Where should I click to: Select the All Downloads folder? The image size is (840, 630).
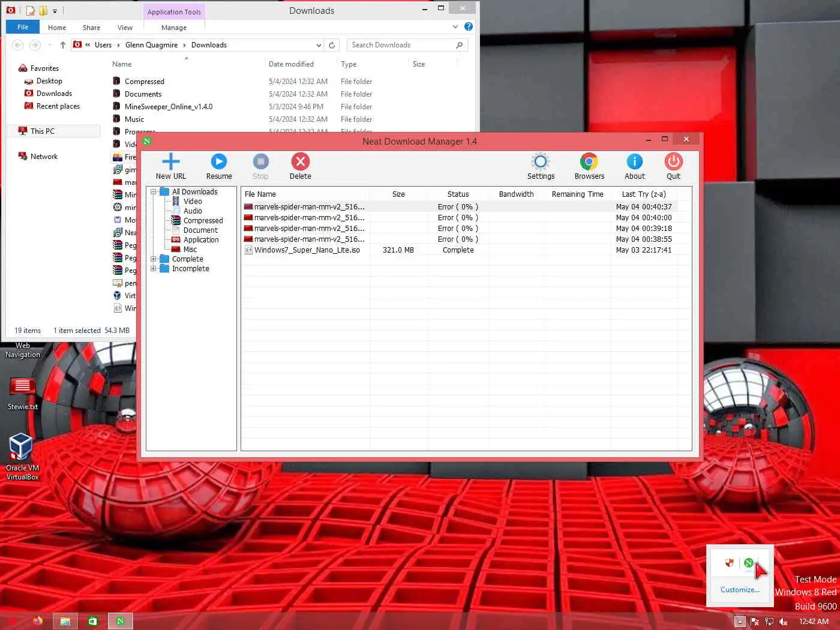point(194,192)
